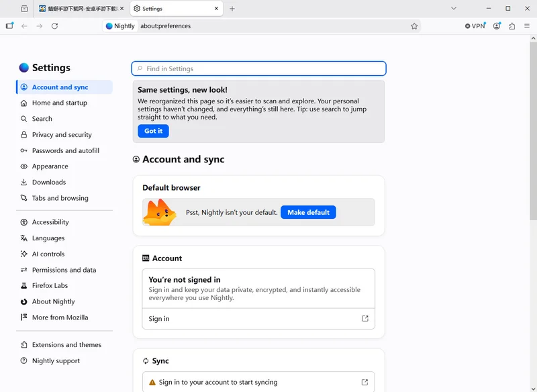Open the hamburger application menu
The image size is (537, 392).
click(x=527, y=26)
